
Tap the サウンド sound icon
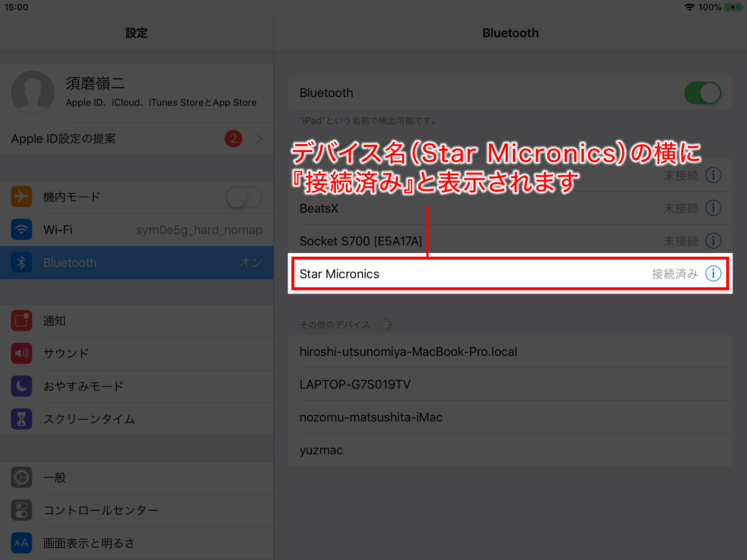pos(22,353)
